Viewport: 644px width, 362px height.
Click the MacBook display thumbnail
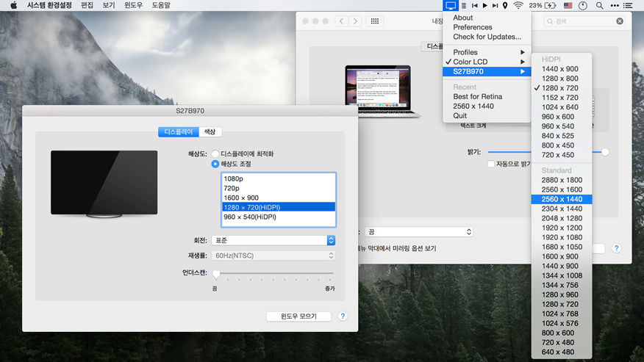coord(382,91)
